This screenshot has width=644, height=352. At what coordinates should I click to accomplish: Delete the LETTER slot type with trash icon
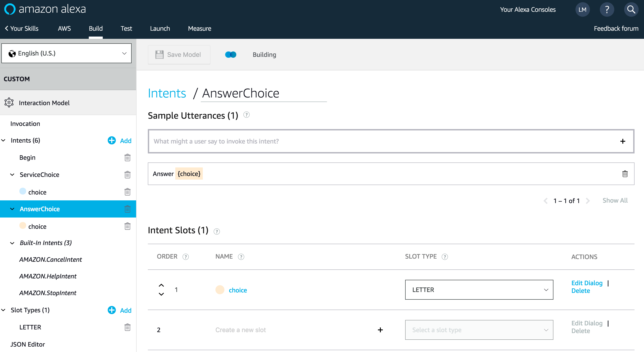pyautogui.click(x=128, y=327)
